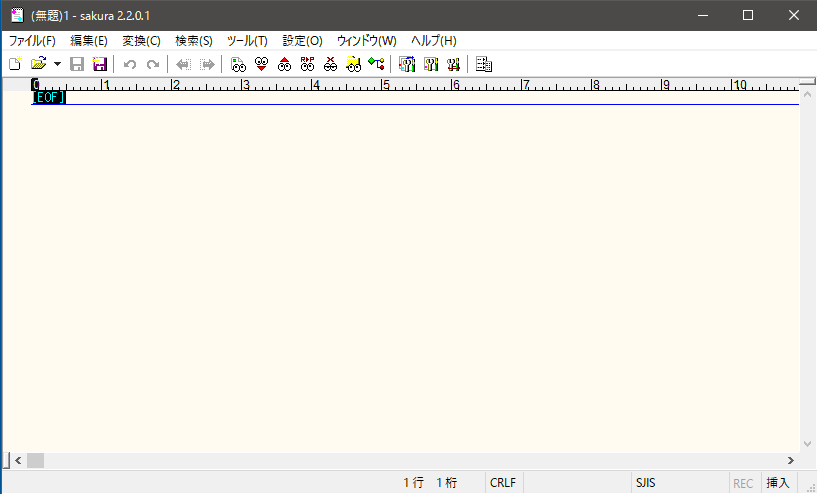Screen dimensions: 817x494
Task: Toggle the 挿入 insert mode indicator
Action: point(778,483)
